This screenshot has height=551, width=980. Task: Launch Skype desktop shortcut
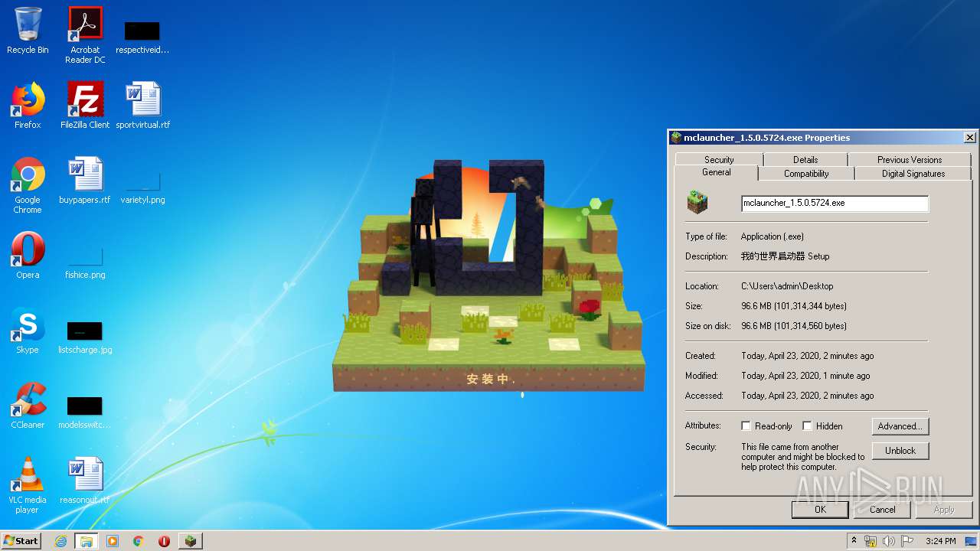28,331
